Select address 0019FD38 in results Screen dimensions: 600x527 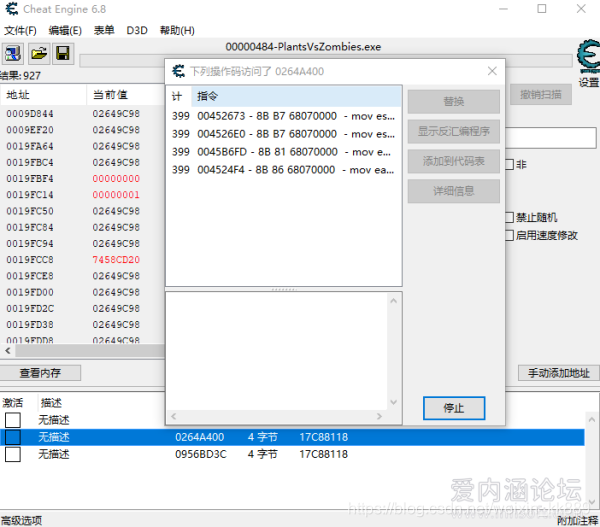click(30, 325)
